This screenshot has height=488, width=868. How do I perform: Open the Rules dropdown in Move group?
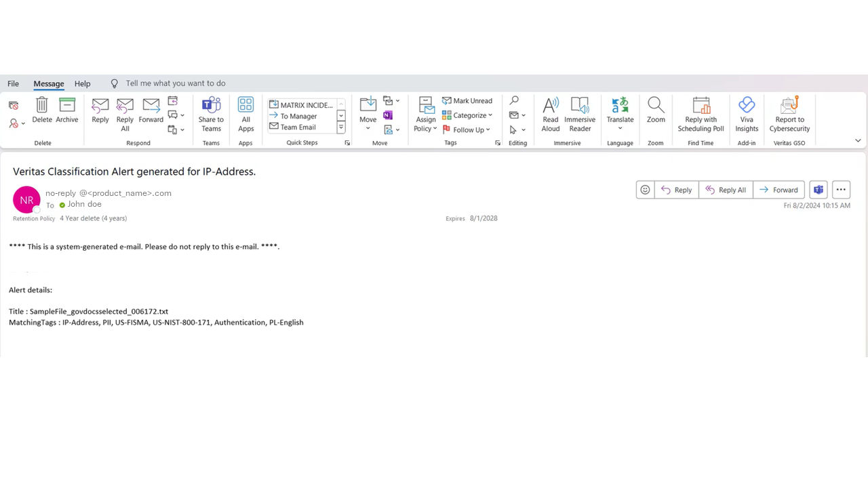[x=391, y=101]
